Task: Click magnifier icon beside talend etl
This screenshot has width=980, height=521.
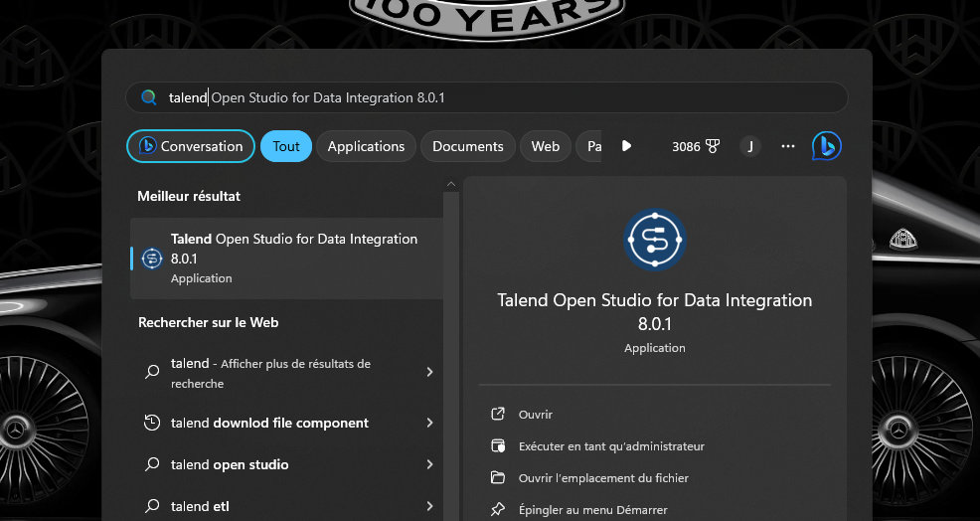Action: (152, 506)
